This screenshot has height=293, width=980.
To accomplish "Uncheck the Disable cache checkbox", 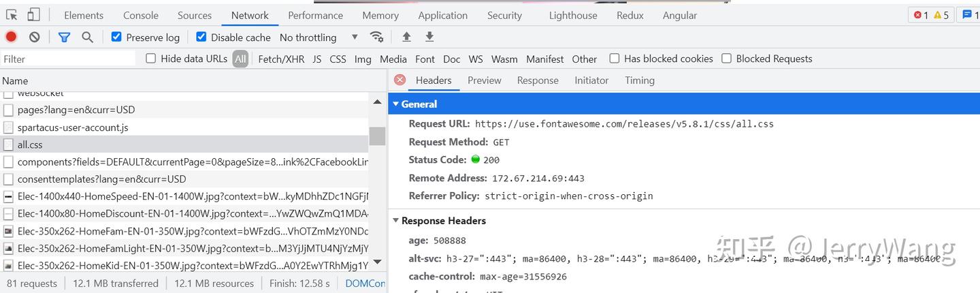I will [x=201, y=37].
